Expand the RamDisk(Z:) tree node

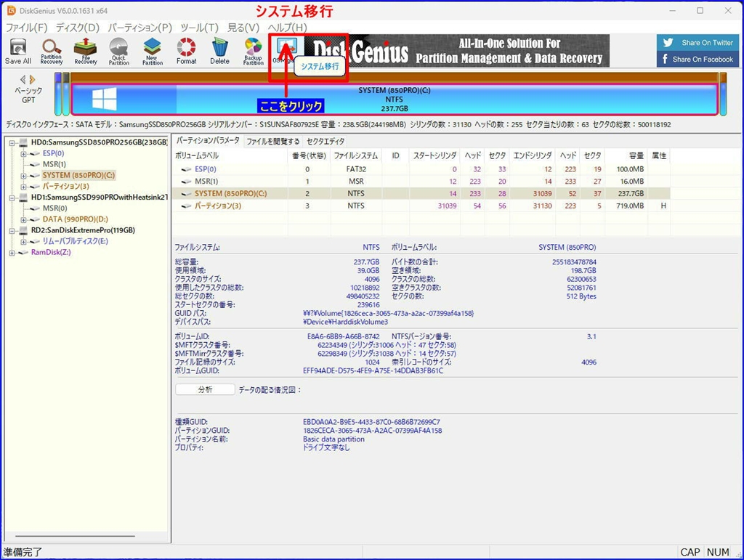click(x=13, y=253)
